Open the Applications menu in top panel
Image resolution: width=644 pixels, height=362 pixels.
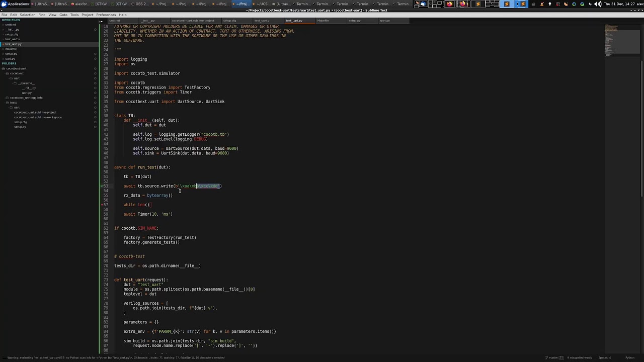[15, 4]
